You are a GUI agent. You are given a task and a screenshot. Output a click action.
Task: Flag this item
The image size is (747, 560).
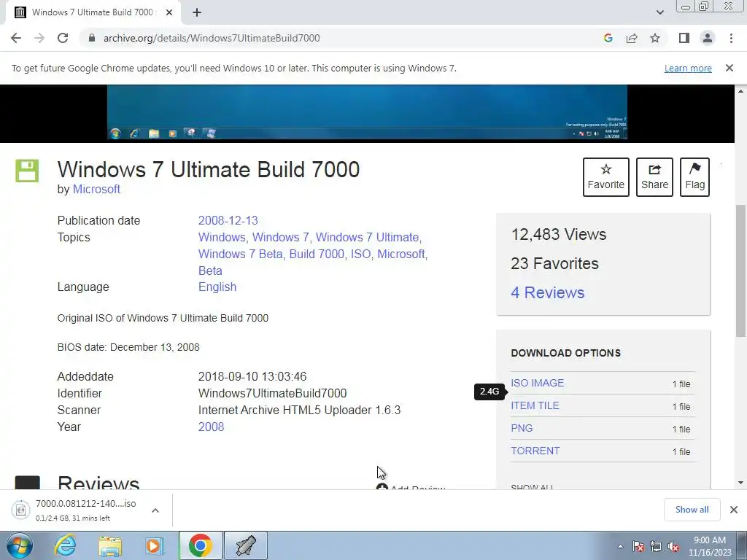pyautogui.click(x=694, y=177)
